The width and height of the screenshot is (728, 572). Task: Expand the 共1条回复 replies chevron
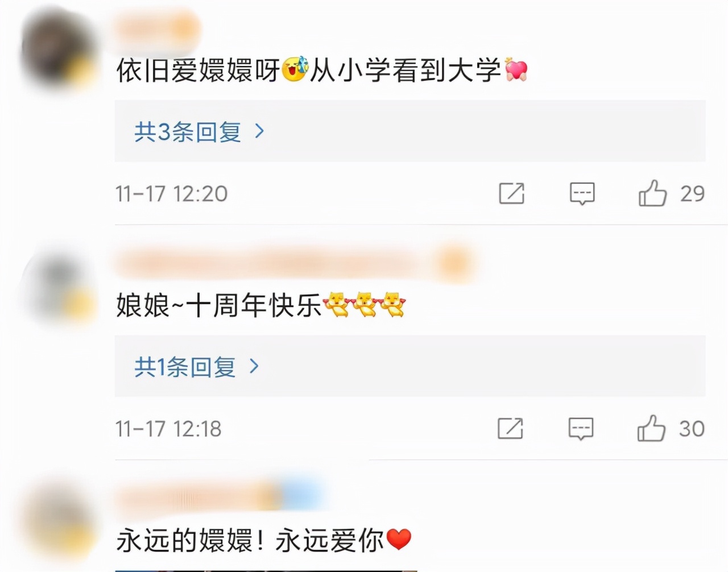[254, 366]
